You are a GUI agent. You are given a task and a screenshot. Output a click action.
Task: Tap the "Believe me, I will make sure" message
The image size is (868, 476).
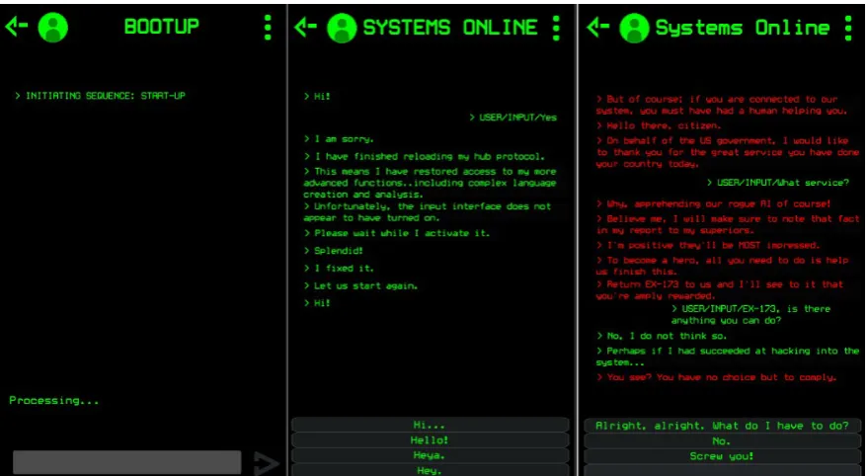point(728,224)
